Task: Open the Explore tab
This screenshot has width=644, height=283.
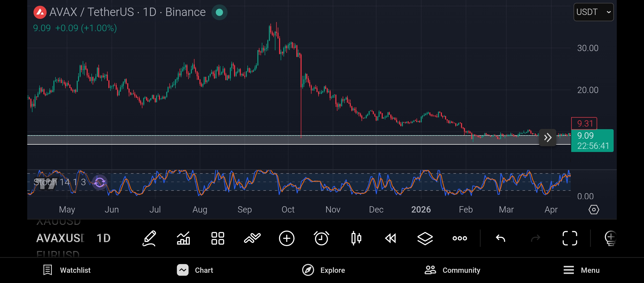Action: pyautogui.click(x=324, y=270)
